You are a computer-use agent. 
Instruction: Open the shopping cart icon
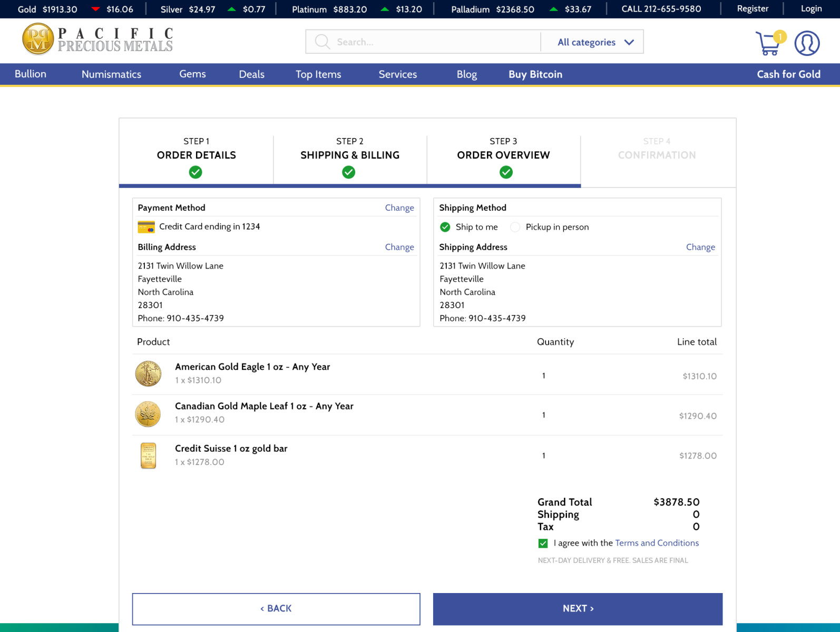coord(768,44)
